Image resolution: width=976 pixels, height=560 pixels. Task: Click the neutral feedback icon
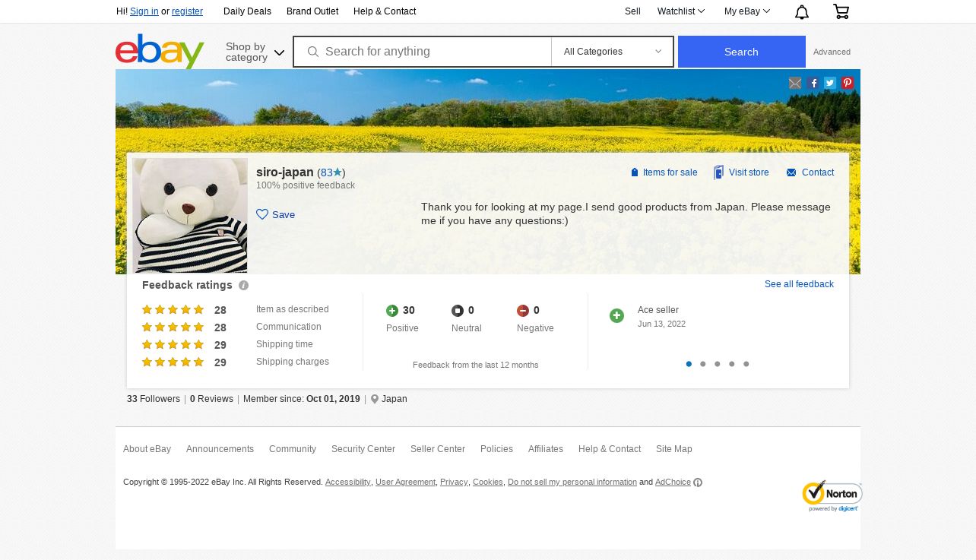point(458,311)
